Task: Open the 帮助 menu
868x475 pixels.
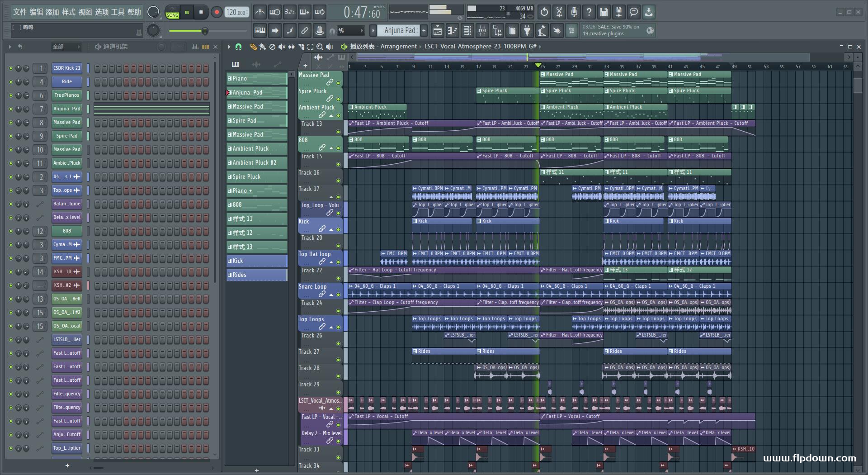Action: coord(134,12)
